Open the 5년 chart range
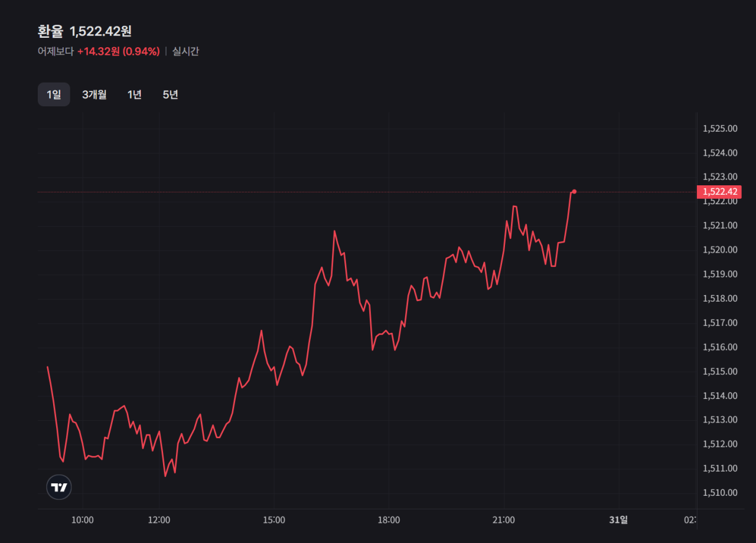Screen dimensions: 756x543 click(171, 94)
